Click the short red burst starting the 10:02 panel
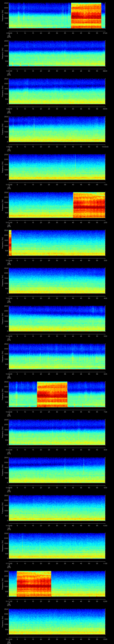The height and width of the screenshot is (644, 114). tap(10, 243)
